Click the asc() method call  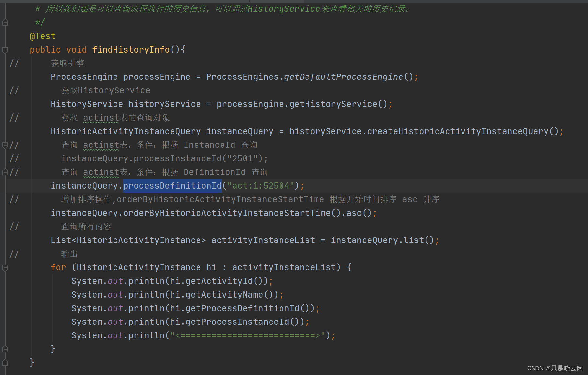pos(359,213)
